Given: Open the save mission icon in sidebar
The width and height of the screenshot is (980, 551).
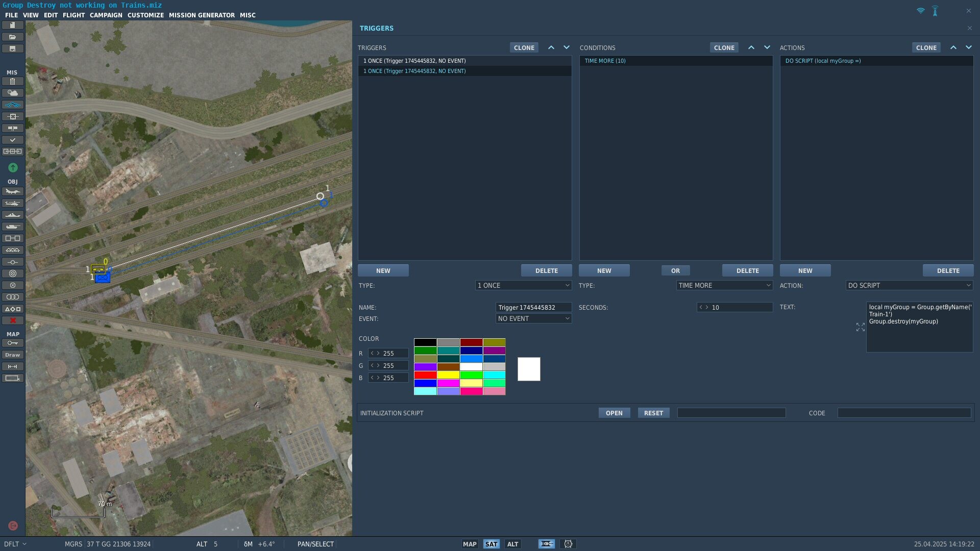Looking at the screenshot, I should point(13,48).
